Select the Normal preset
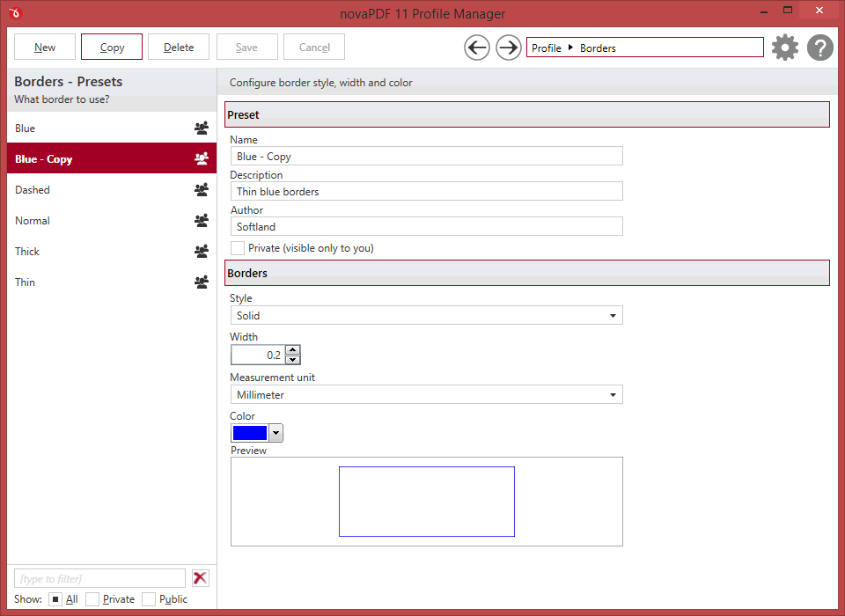 112,220
